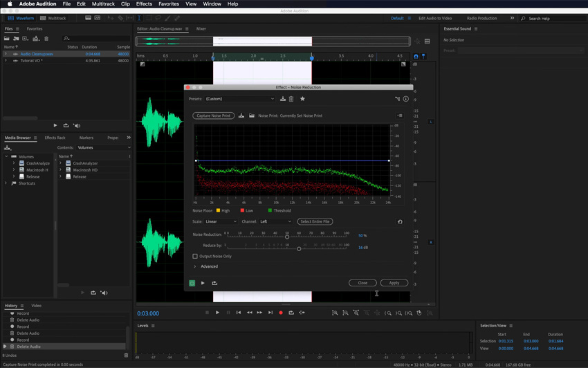Image resolution: width=588 pixels, height=368 pixels.
Task: Open the Multitrack menu
Action: (103, 3)
